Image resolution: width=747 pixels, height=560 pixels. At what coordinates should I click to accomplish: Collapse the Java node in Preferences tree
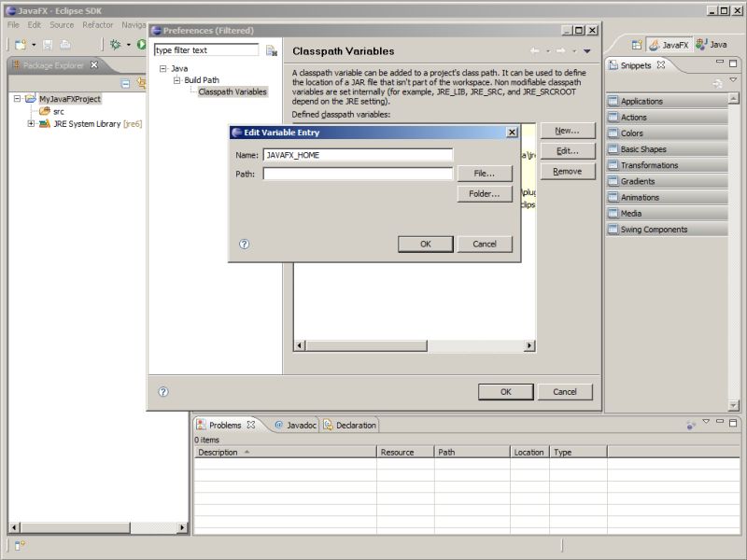(x=162, y=68)
